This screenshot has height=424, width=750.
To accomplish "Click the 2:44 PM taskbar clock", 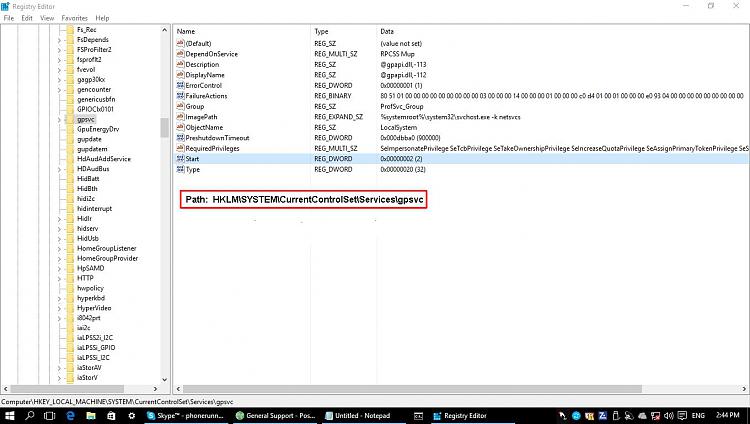I will coord(728,415).
